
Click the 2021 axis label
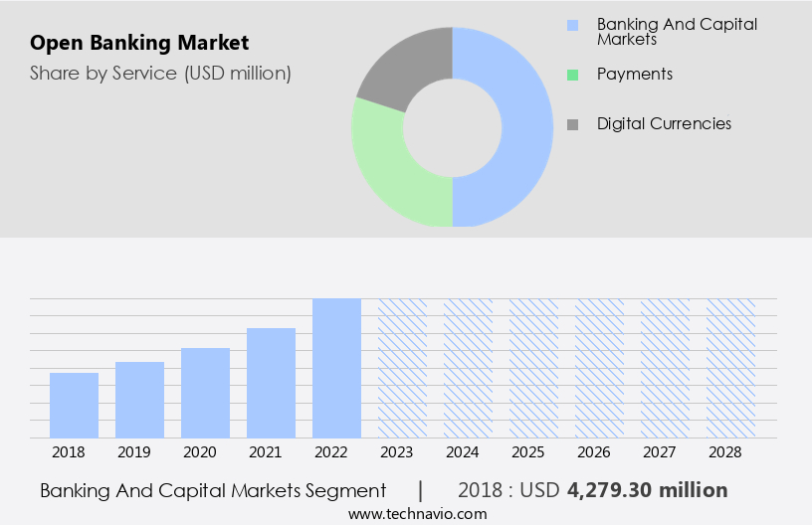[x=265, y=452]
